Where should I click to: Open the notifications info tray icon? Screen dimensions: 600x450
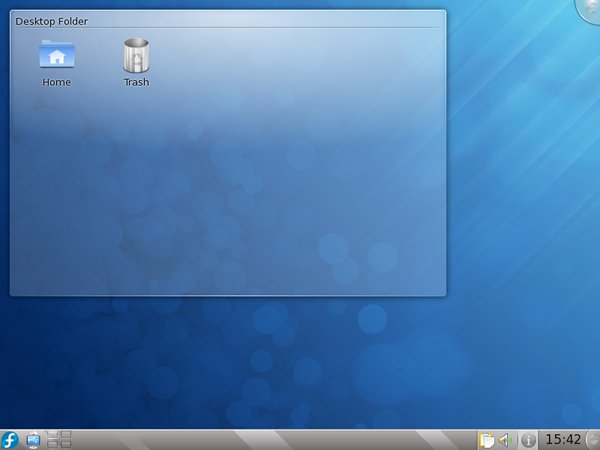(x=528, y=440)
